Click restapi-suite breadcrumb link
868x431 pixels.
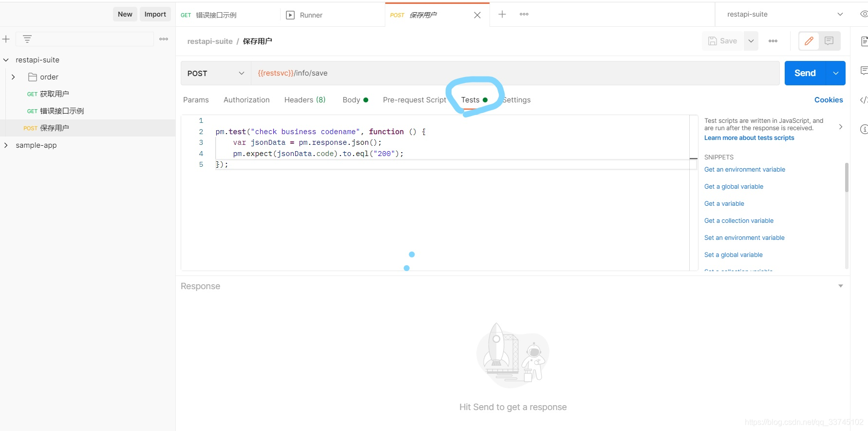tap(210, 41)
